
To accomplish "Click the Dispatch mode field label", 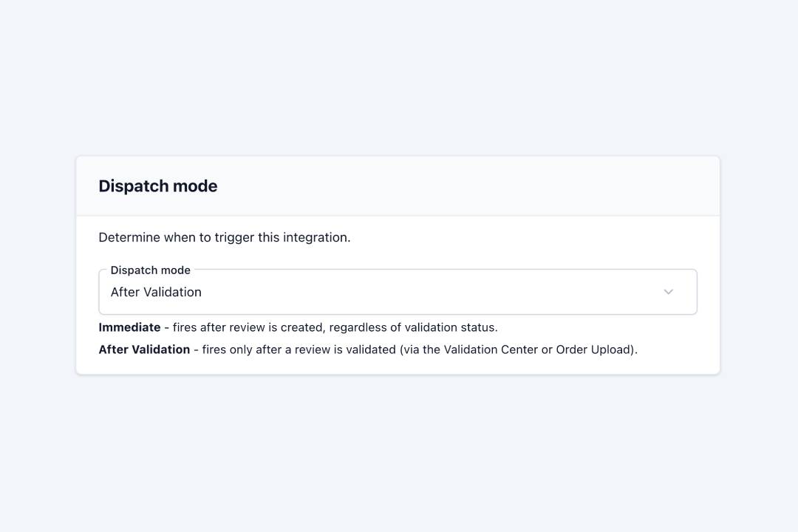I will coord(150,270).
